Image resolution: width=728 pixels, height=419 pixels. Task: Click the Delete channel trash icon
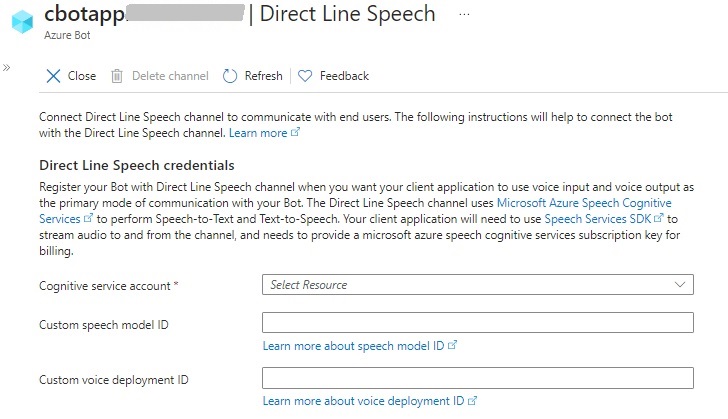pyautogui.click(x=117, y=76)
